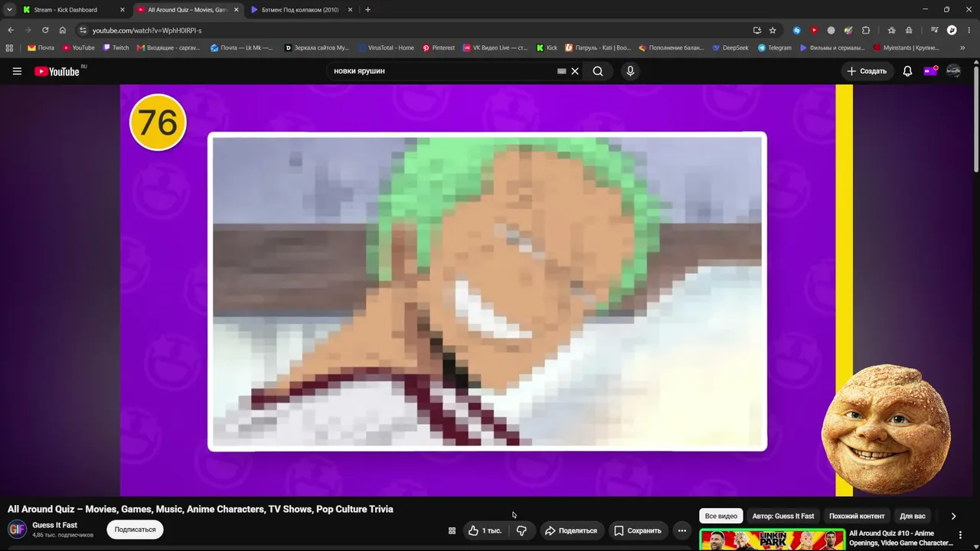View site information for youtube.com
This screenshot has height=551, width=980.
tap(83, 30)
